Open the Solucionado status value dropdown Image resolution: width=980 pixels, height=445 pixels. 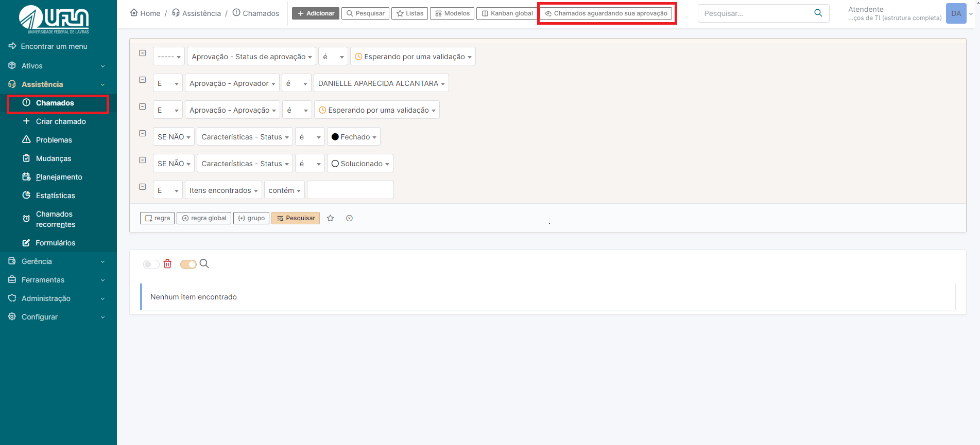point(360,164)
